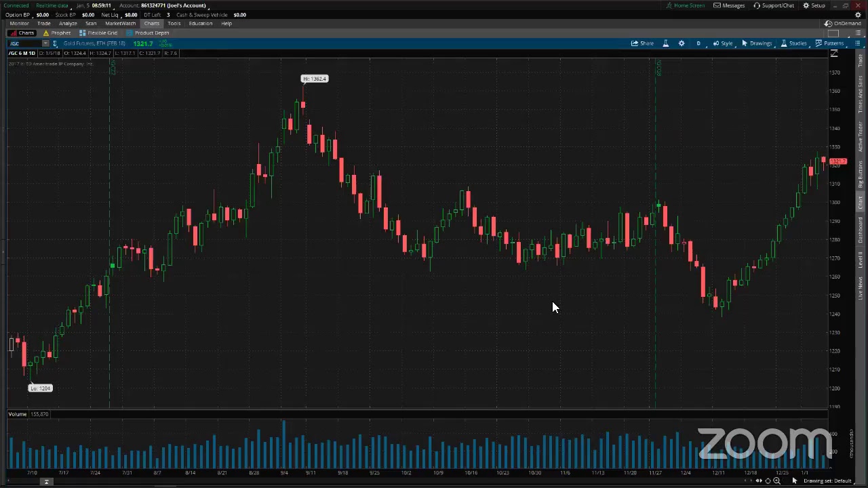Click the link icon beside symbol box
Viewport: 868px width, 488px height.
[55, 43]
